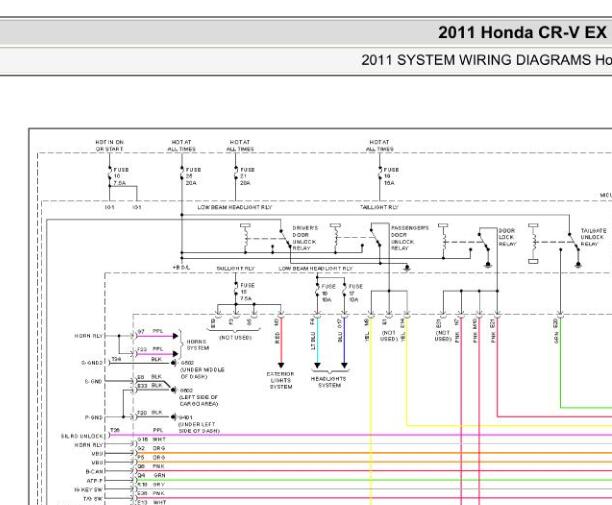612x505 pixels.
Task: Select the 'PASSENGER'S DOOR UNLOCK RELAY' label
Action: click(x=409, y=238)
